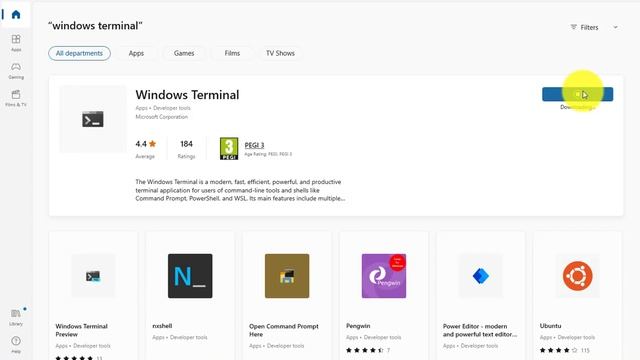
Task: Switch to the TV Shows department filter
Action: tap(280, 53)
